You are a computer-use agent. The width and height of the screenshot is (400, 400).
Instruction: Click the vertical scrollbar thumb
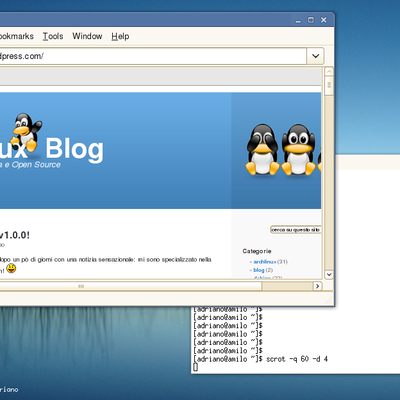(x=329, y=86)
